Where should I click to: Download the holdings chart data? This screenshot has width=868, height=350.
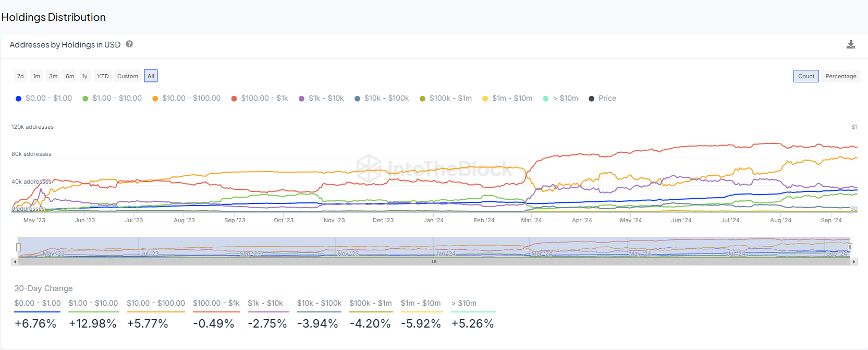coord(850,45)
